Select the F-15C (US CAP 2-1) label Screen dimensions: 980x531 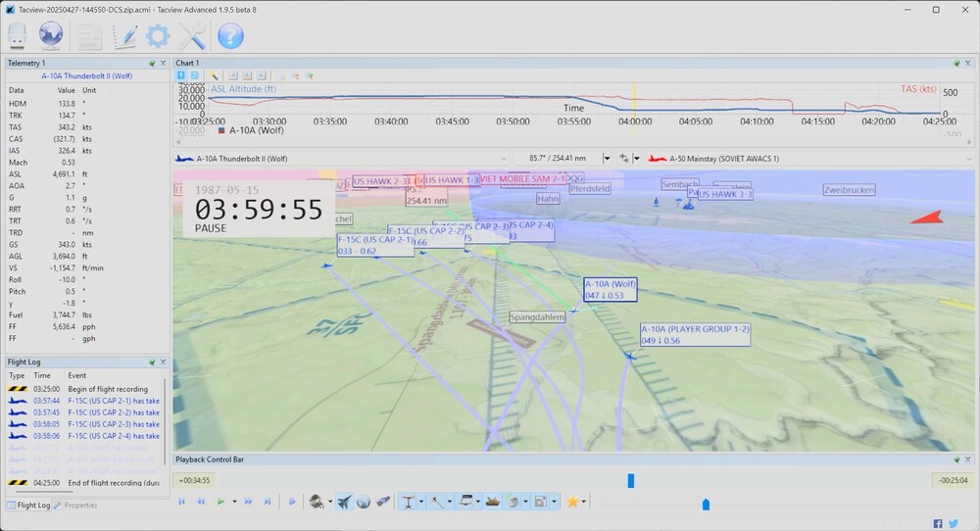point(375,245)
